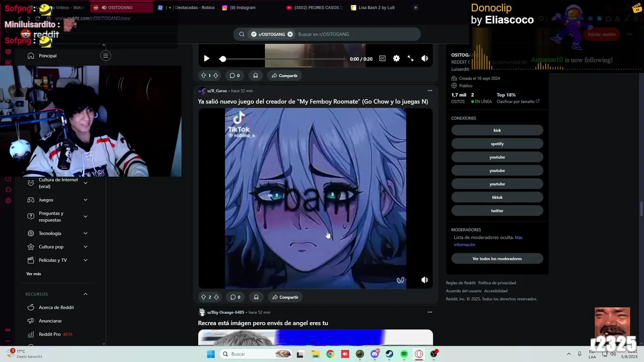Upvote the post with score 2
Viewport: 644px width, 362px height.
tap(204, 297)
